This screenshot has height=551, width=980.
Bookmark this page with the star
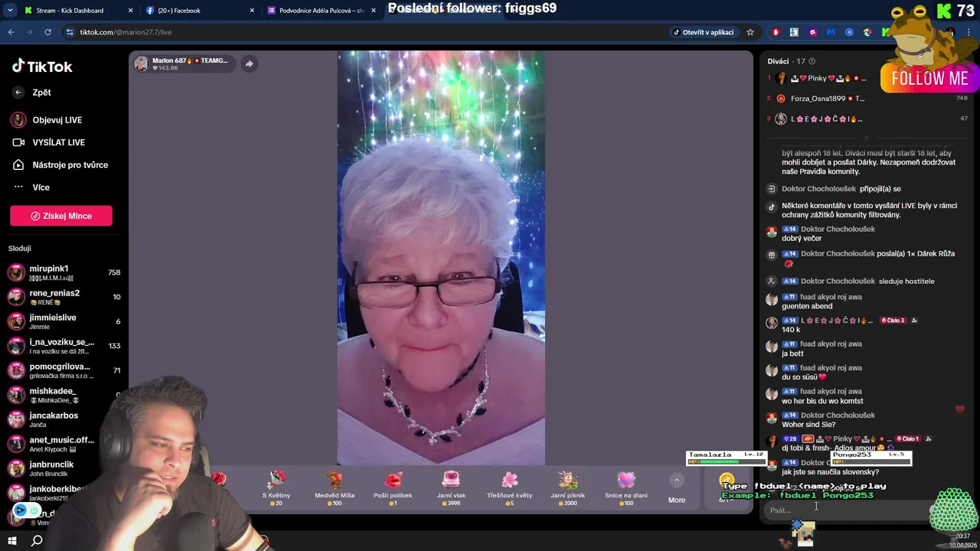tap(750, 32)
